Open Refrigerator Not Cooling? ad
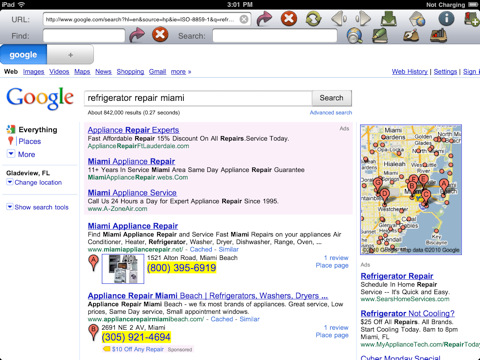 [x=407, y=313]
